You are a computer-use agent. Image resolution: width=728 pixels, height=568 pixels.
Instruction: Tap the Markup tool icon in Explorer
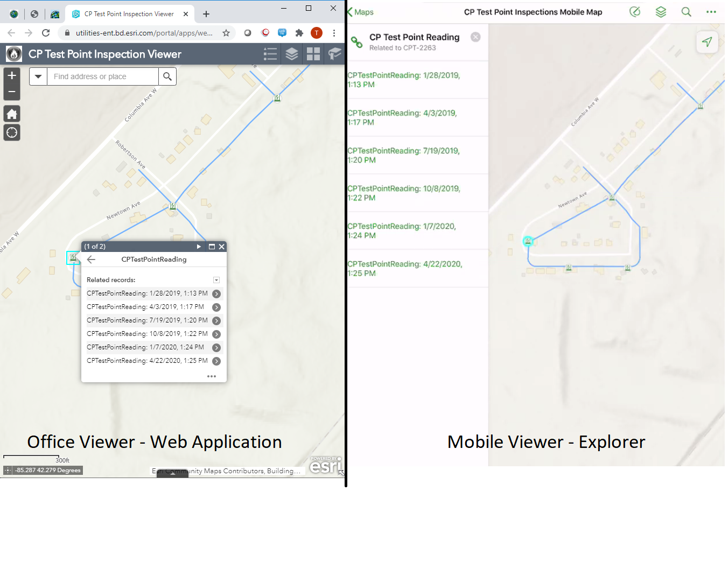coord(635,12)
